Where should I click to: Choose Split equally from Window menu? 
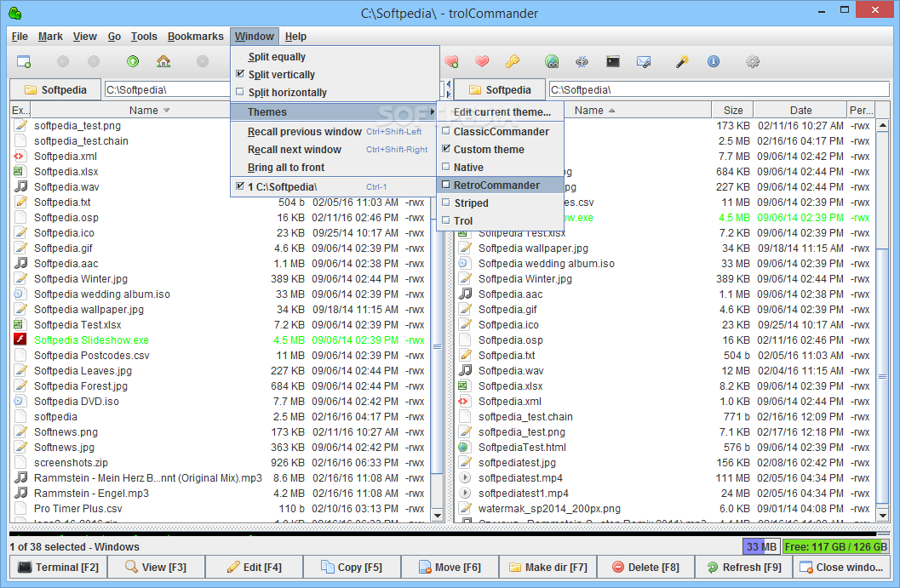point(334,56)
